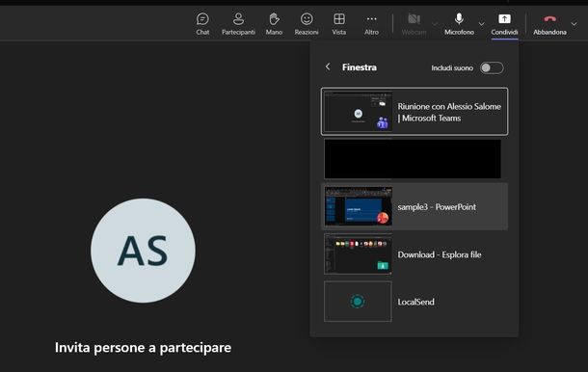Open the Reazioni menu

(x=307, y=24)
